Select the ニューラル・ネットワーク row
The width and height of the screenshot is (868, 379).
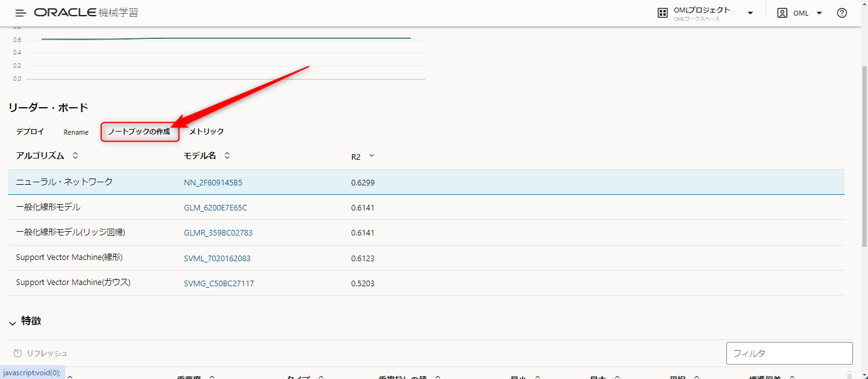pyautogui.click(x=426, y=182)
